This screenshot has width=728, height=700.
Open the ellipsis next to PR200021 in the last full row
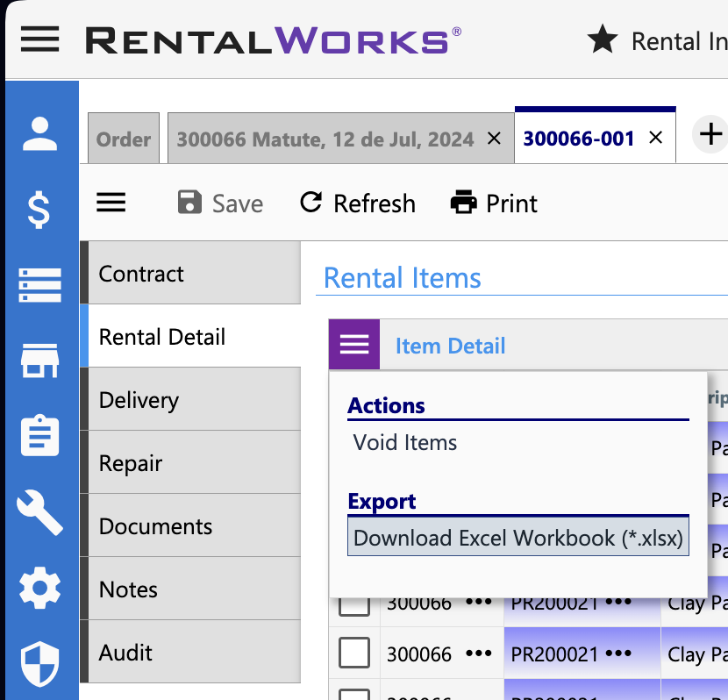[x=618, y=654]
